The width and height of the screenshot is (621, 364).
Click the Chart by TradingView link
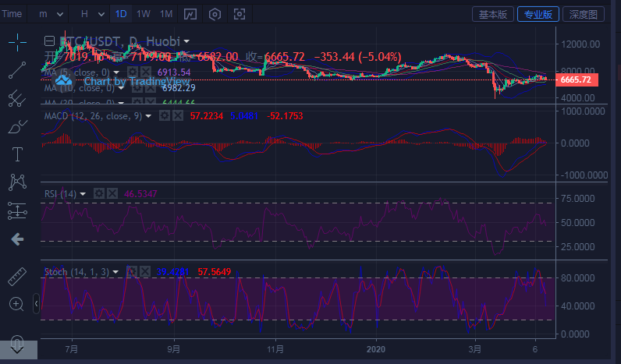pyautogui.click(x=137, y=81)
